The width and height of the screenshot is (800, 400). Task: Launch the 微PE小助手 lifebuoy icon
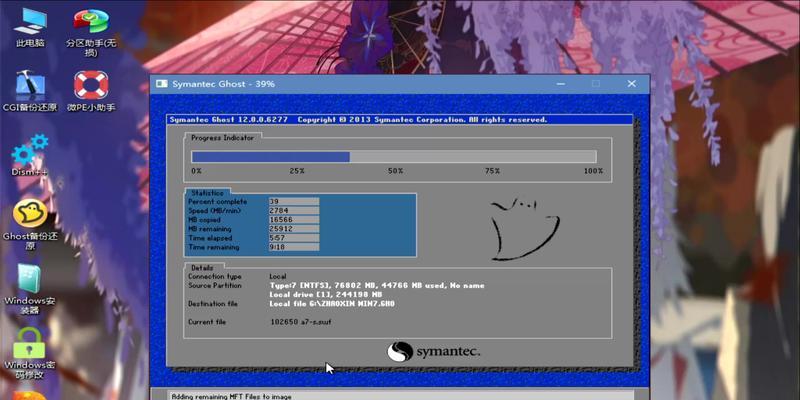pos(91,92)
